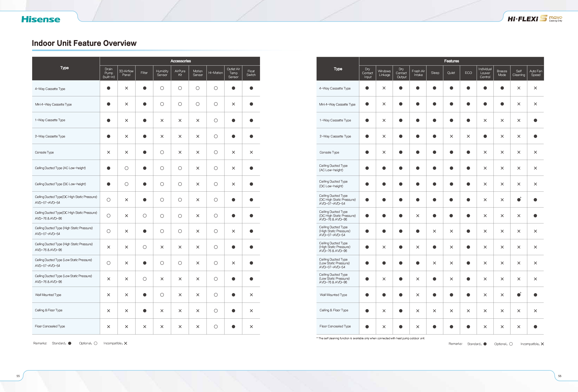Select the Features table header
This screenshot has height=392, width=578.
click(451, 61)
